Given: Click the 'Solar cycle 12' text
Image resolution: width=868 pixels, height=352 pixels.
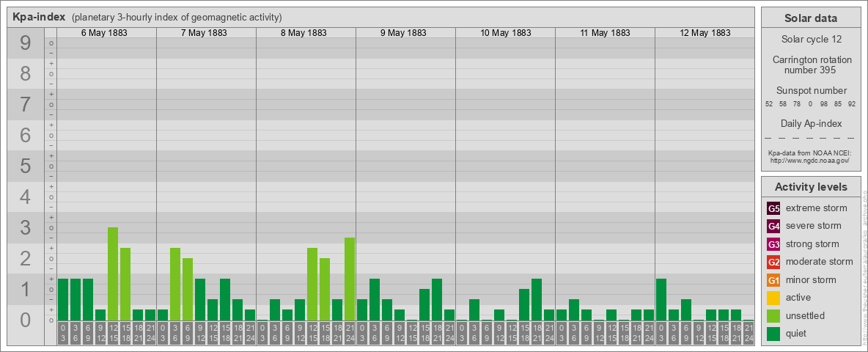Looking at the screenshot, I should point(810,40).
